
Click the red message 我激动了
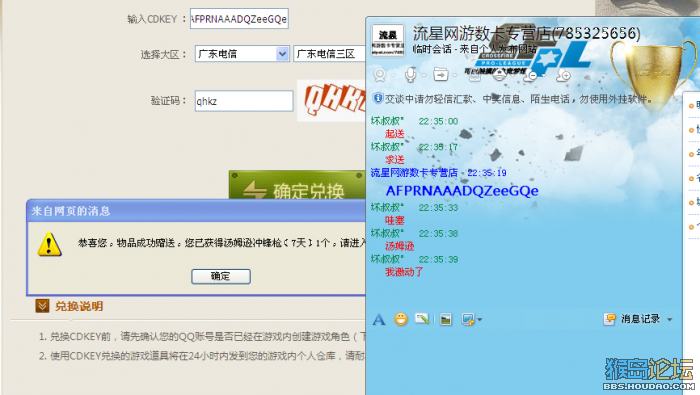[404, 272]
